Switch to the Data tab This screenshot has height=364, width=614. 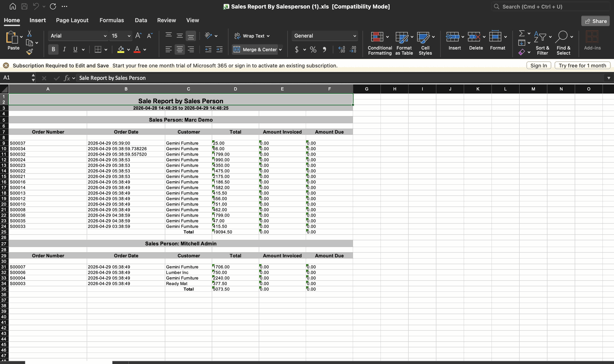(x=141, y=20)
